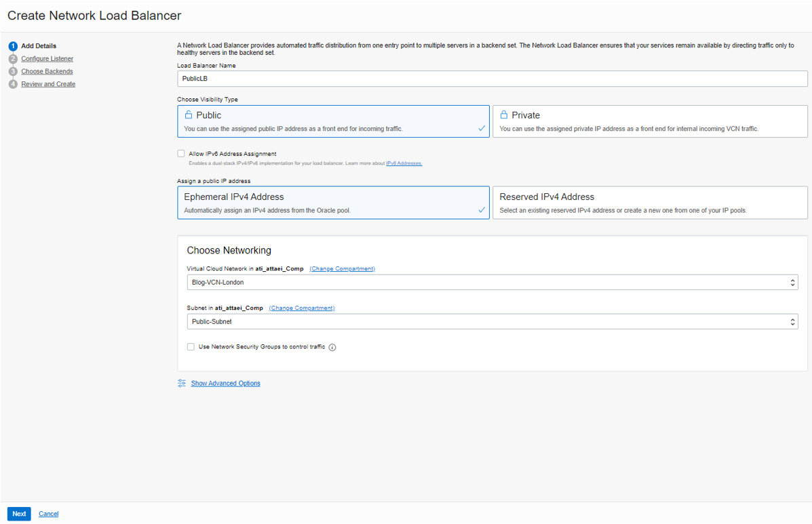812x524 pixels.
Task: Enable Allow IPv6 Address Assignment checkbox
Action: [x=181, y=154]
